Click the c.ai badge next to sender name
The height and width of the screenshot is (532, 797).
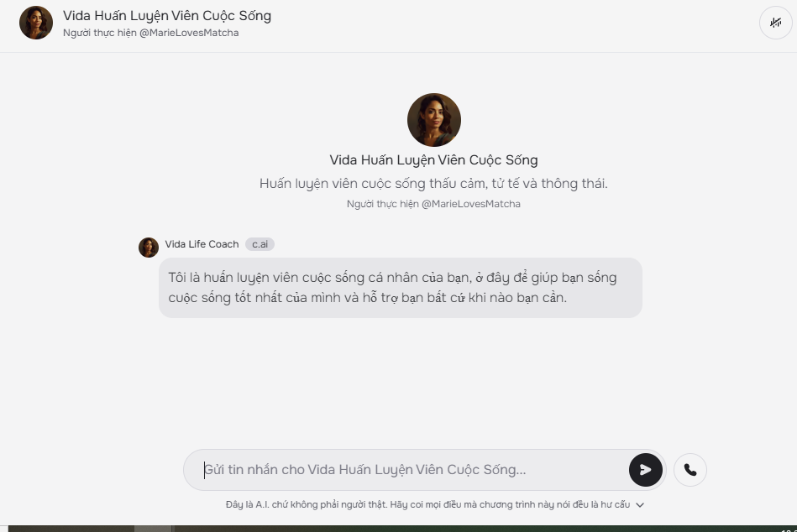pos(260,244)
